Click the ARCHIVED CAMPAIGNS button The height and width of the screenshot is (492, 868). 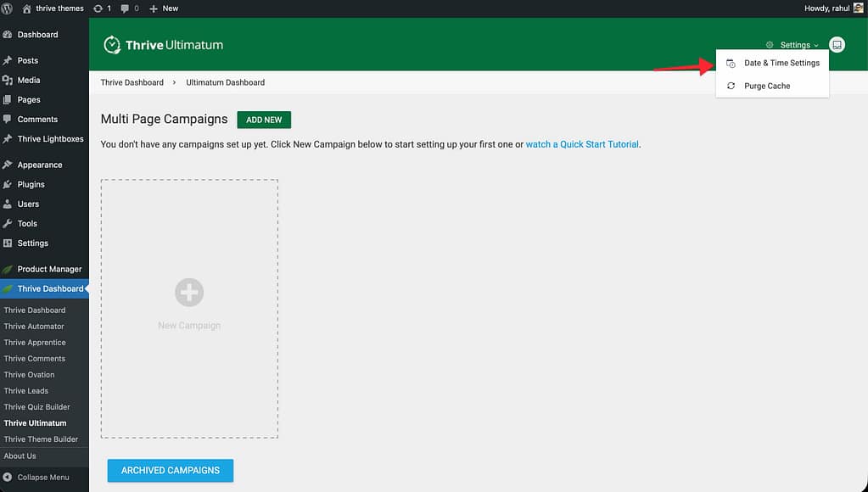point(170,470)
